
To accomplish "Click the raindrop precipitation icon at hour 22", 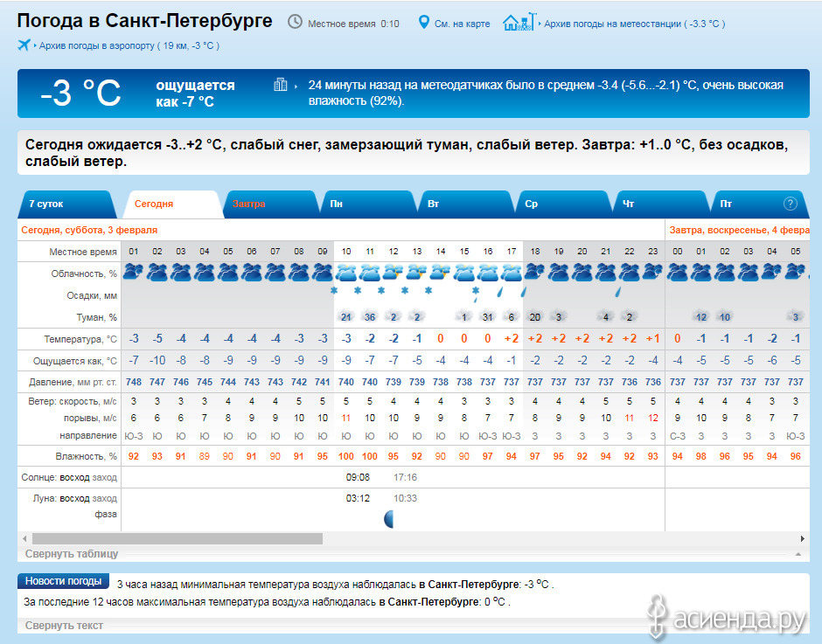I will pyautogui.click(x=618, y=292).
